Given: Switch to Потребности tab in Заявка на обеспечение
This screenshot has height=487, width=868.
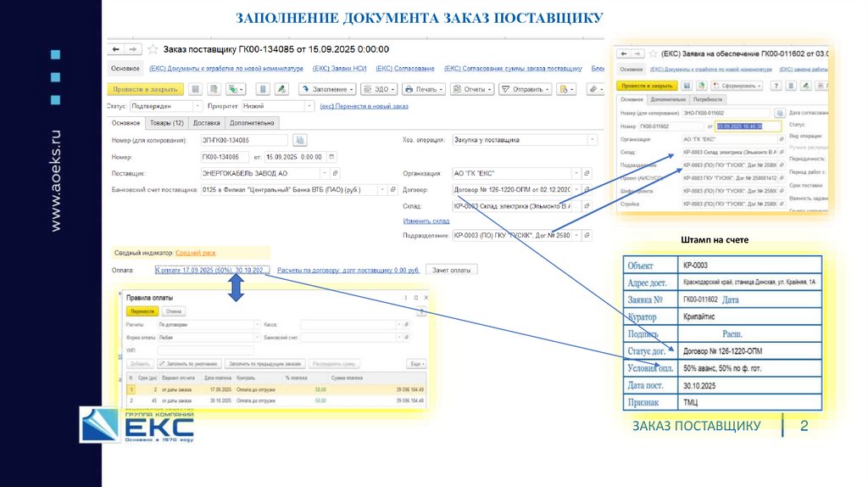Looking at the screenshot, I should [x=708, y=100].
